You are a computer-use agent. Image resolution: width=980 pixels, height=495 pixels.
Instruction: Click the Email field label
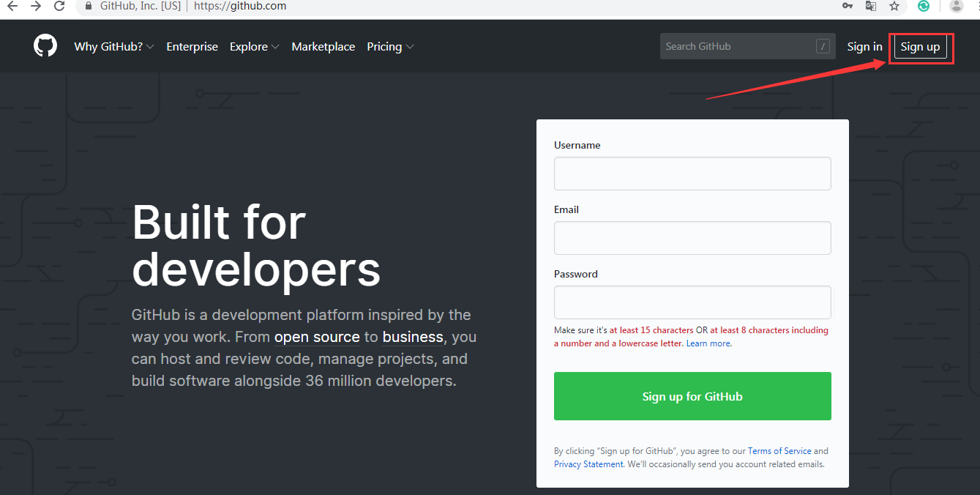pos(566,209)
